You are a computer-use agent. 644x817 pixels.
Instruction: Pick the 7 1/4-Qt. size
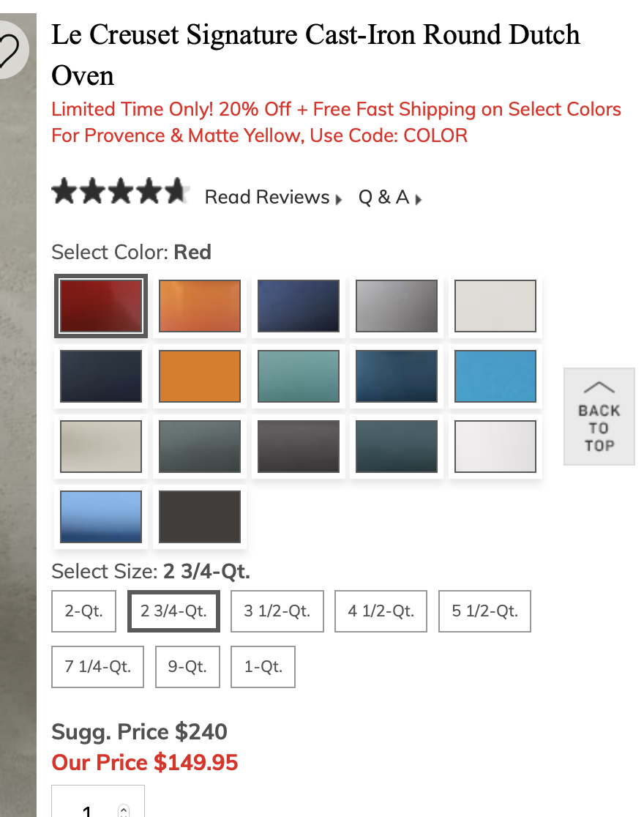pyautogui.click(x=97, y=667)
